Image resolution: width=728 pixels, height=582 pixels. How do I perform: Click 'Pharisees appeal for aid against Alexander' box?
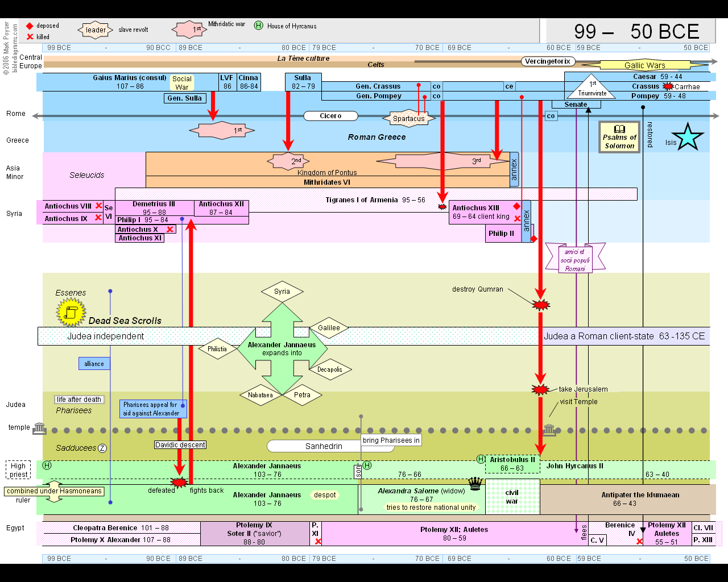[x=153, y=409]
